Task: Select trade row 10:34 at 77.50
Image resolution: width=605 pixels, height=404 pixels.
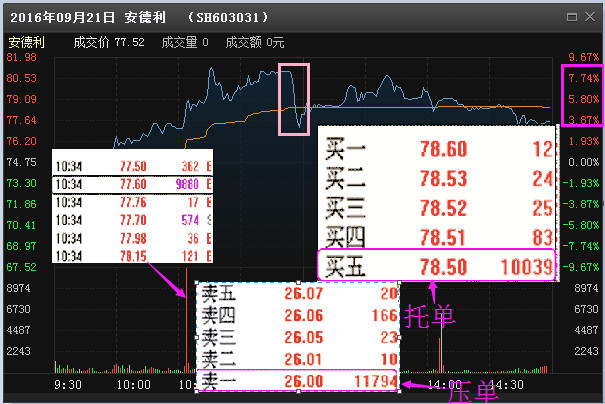Action: tap(132, 167)
